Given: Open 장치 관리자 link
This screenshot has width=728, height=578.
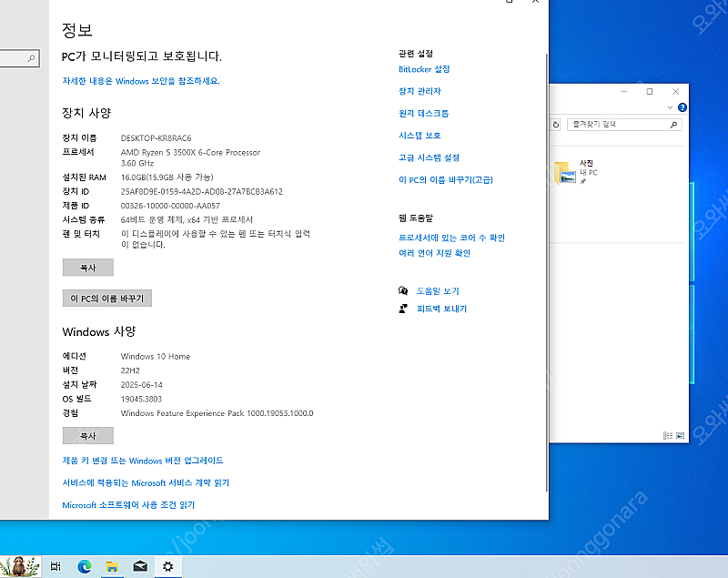Looking at the screenshot, I should pos(420,91).
